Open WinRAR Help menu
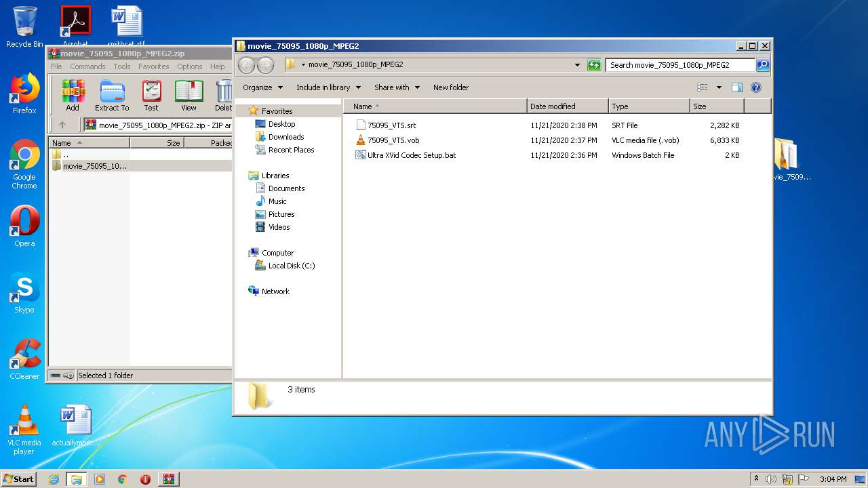 point(217,66)
